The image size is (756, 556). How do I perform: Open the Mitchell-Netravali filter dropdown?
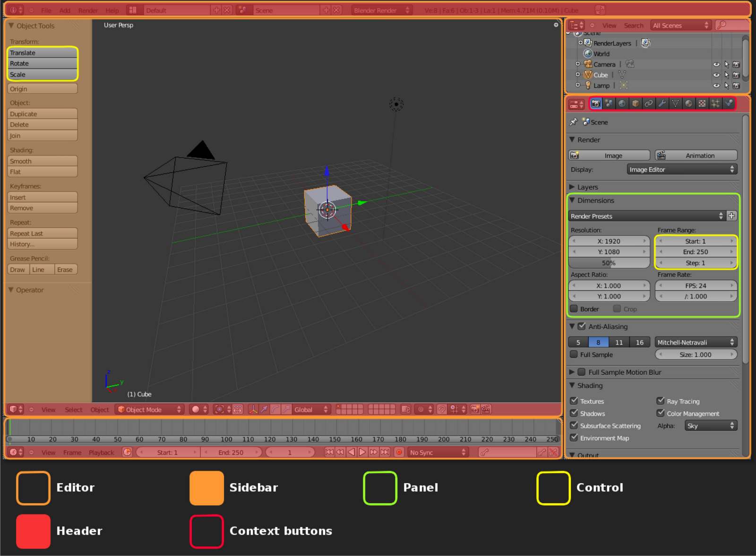[696, 342]
